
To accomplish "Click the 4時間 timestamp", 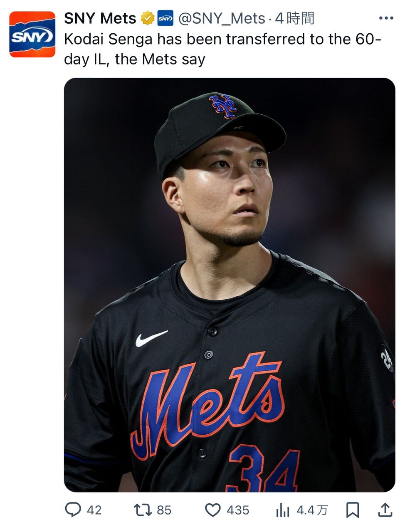I will tap(294, 19).
